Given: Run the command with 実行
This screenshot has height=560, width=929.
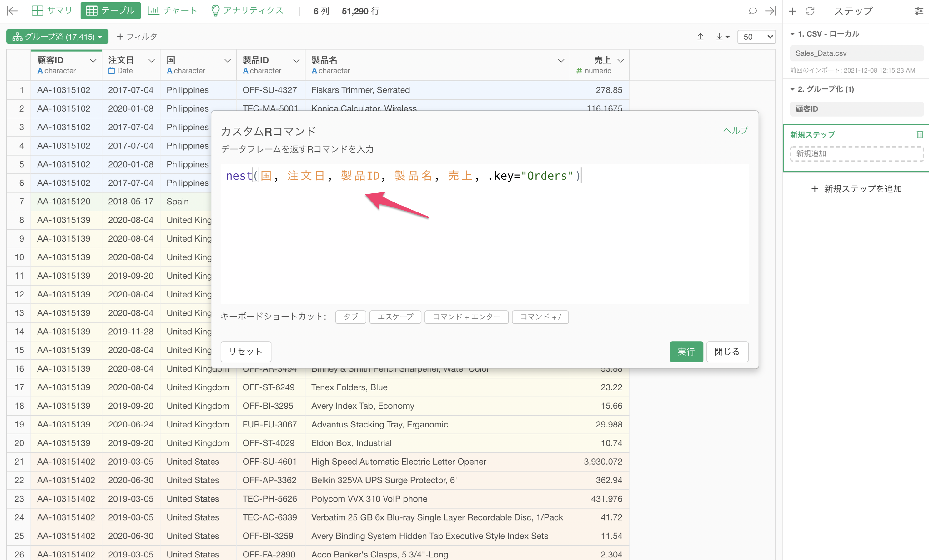Looking at the screenshot, I should (686, 352).
